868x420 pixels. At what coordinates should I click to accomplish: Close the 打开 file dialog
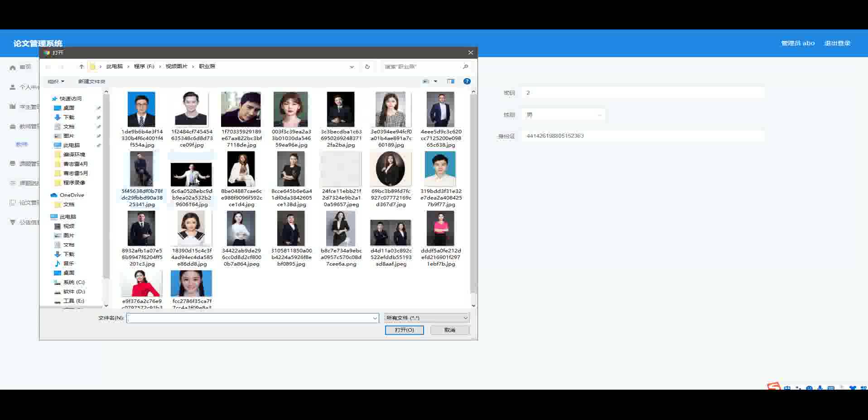471,53
